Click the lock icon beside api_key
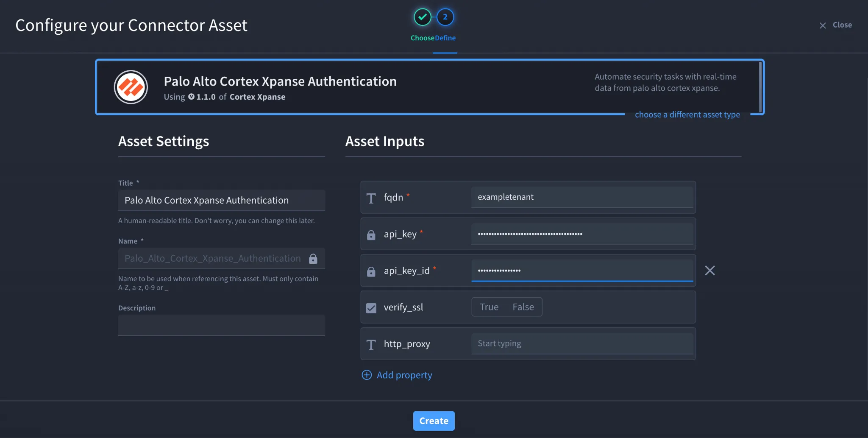 [371, 234]
